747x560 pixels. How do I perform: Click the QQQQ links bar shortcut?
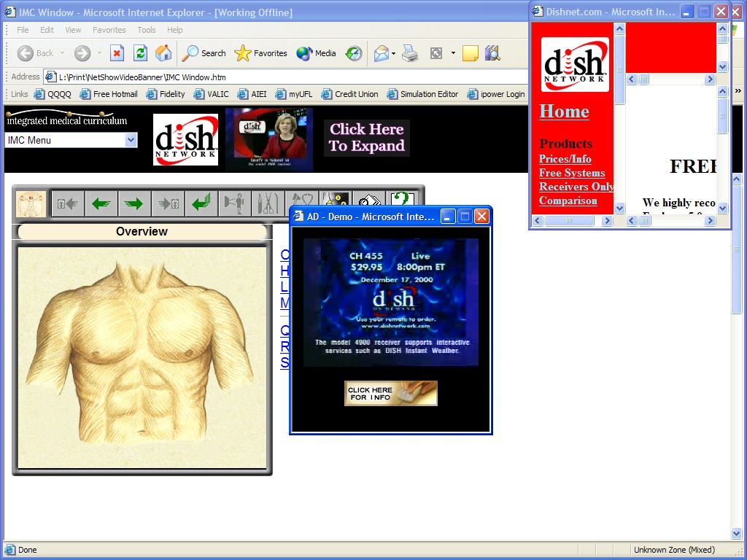pyautogui.click(x=53, y=94)
